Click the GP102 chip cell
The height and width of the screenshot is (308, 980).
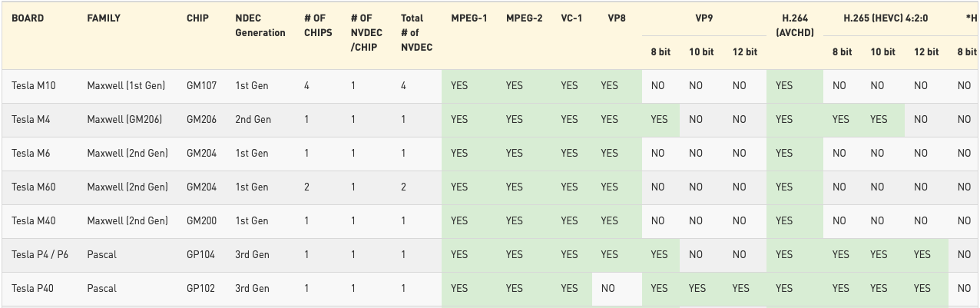(x=201, y=288)
